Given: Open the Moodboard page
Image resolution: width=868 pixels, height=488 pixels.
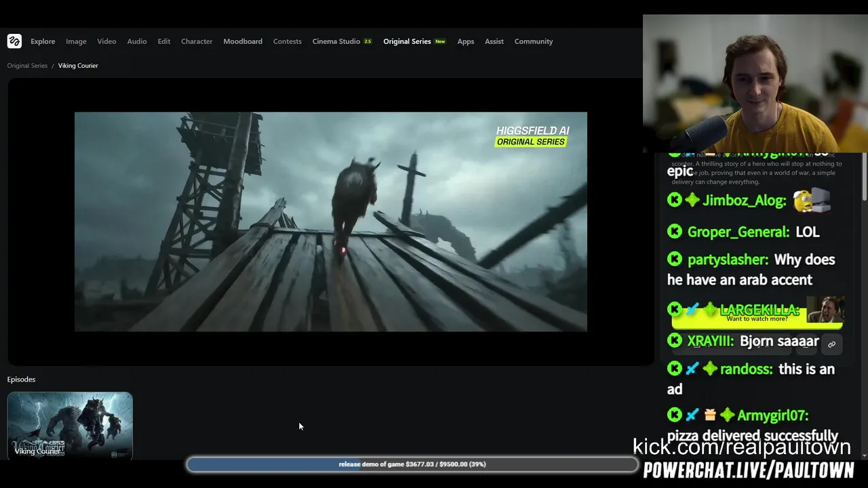Looking at the screenshot, I should click(243, 41).
